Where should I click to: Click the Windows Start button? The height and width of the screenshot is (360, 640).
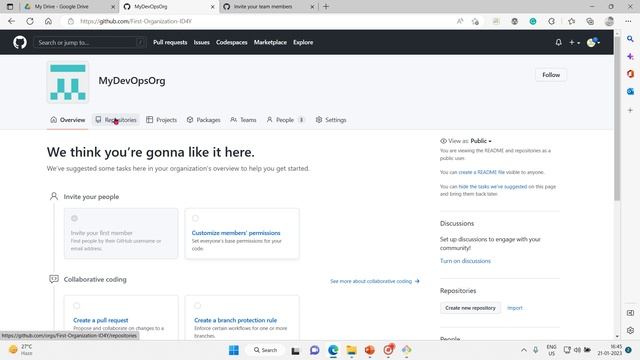tap(234, 350)
